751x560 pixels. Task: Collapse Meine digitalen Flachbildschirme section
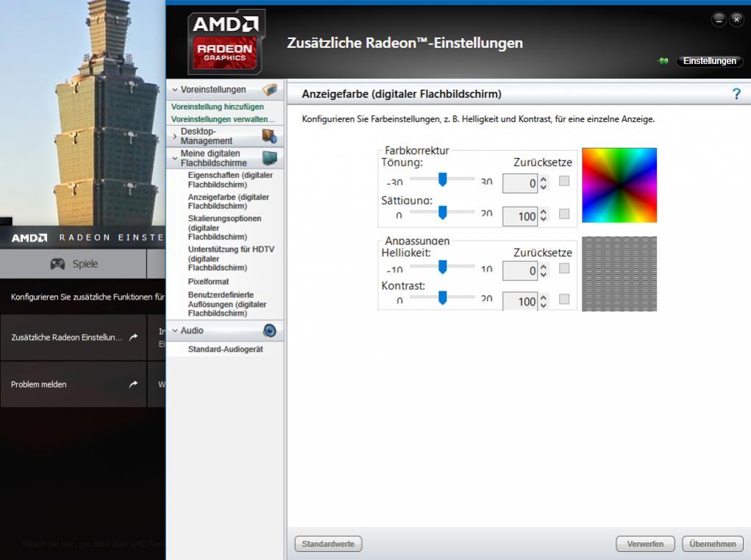point(175,158)
